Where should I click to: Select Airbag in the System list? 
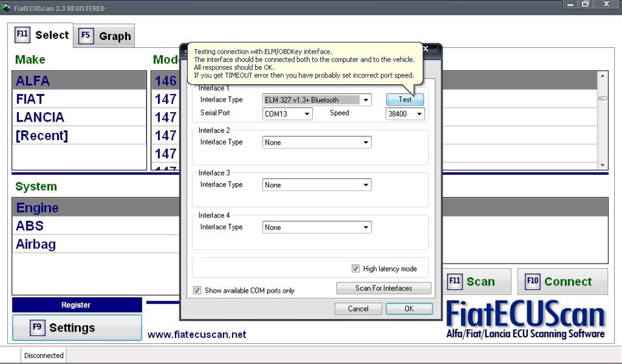point(96,244)
